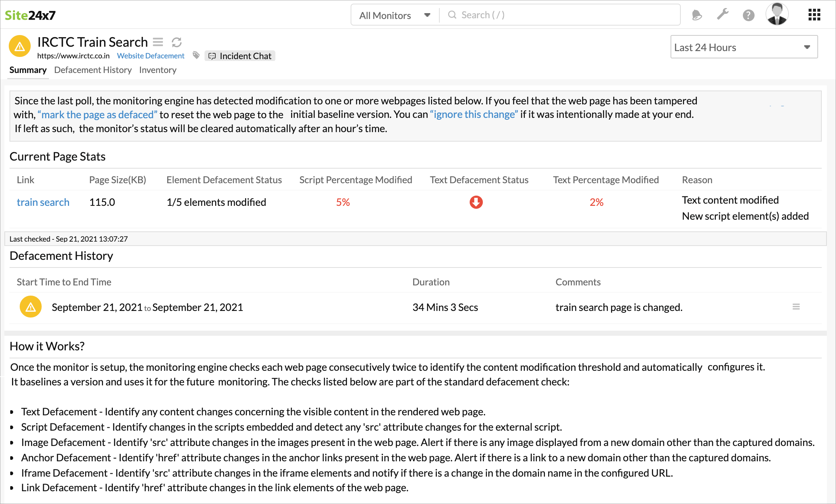Image resolution: width=836 pixels, height=504 pixels.
Task: Open the Last 24 Hours time period dropdown
Action: tap(744, 47)
